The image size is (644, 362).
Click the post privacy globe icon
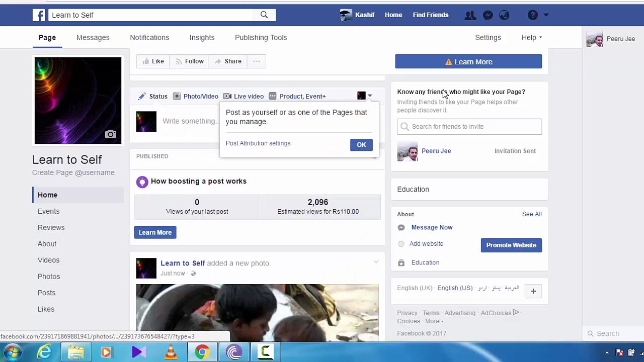click(193, 274)
